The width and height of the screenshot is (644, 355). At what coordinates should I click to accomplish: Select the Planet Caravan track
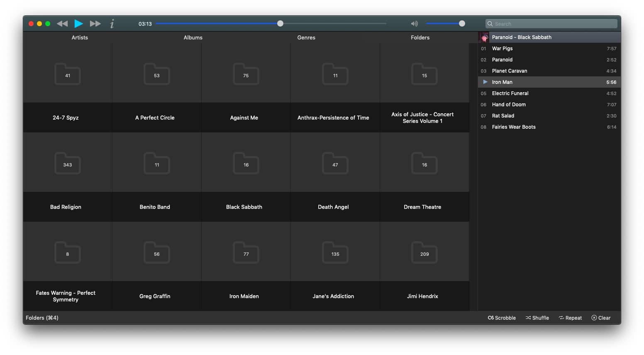pos(549,71)
